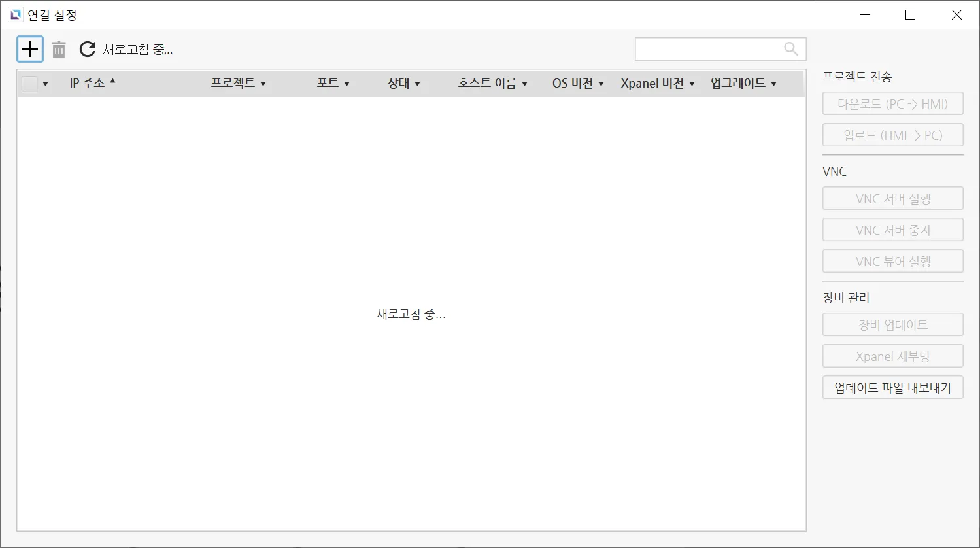Click the plus icon to add connection
The width and height of the screenshot is (980, 548).
(x=30, y=49)
